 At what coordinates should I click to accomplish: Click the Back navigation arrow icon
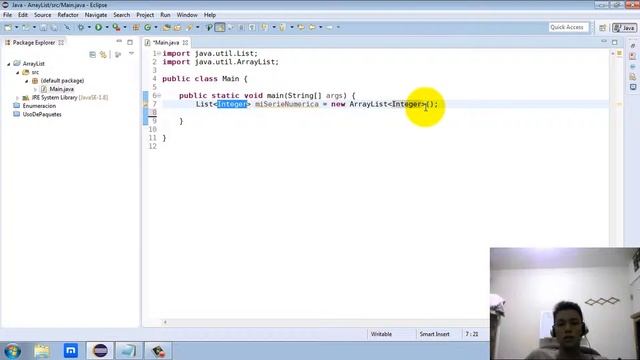click(312, 27)
